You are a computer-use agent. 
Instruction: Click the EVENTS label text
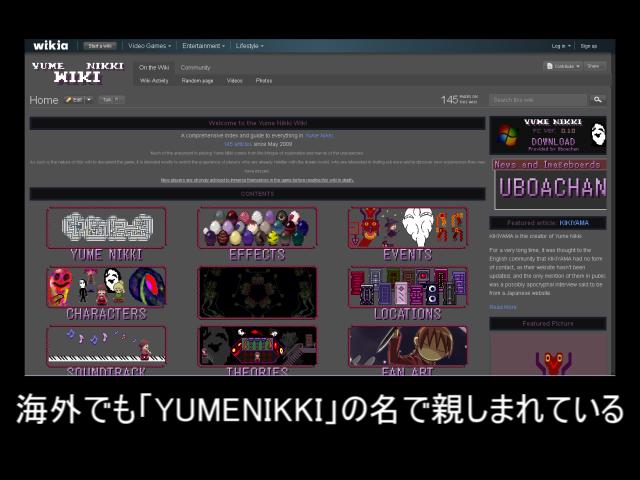pyautogui.click(x=407, y=255)
